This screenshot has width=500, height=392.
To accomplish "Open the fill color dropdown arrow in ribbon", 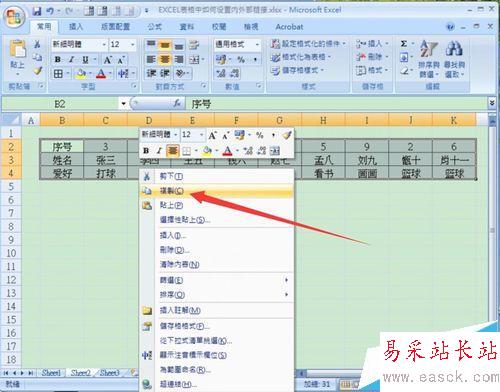I will (90, 74).
